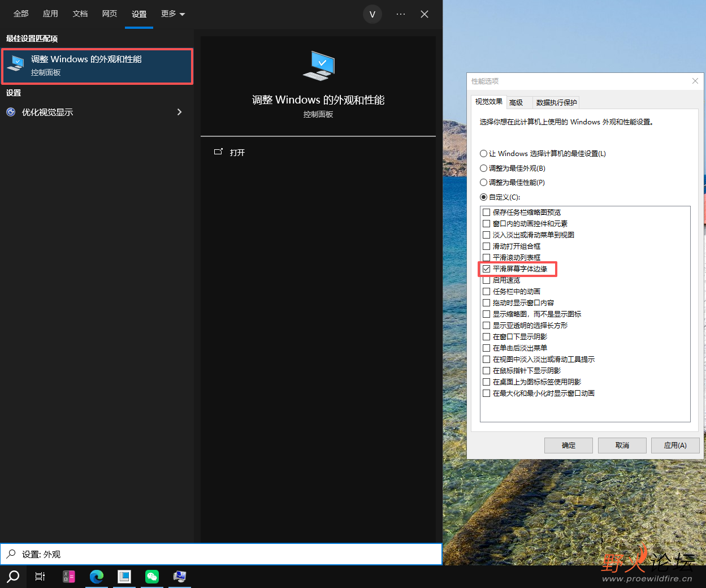The width and height of the screenshot is (706, 588).
Task: Click 取消 in the 性能选项 dialog
Action: pyautogui.click(x=622, y=446)
